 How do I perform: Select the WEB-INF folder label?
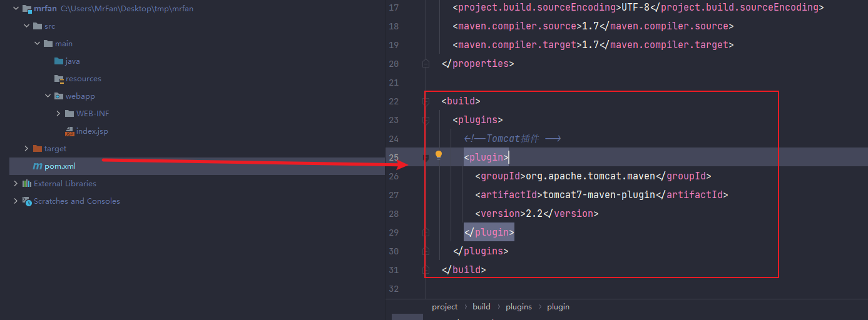click(x=93, y=114)
